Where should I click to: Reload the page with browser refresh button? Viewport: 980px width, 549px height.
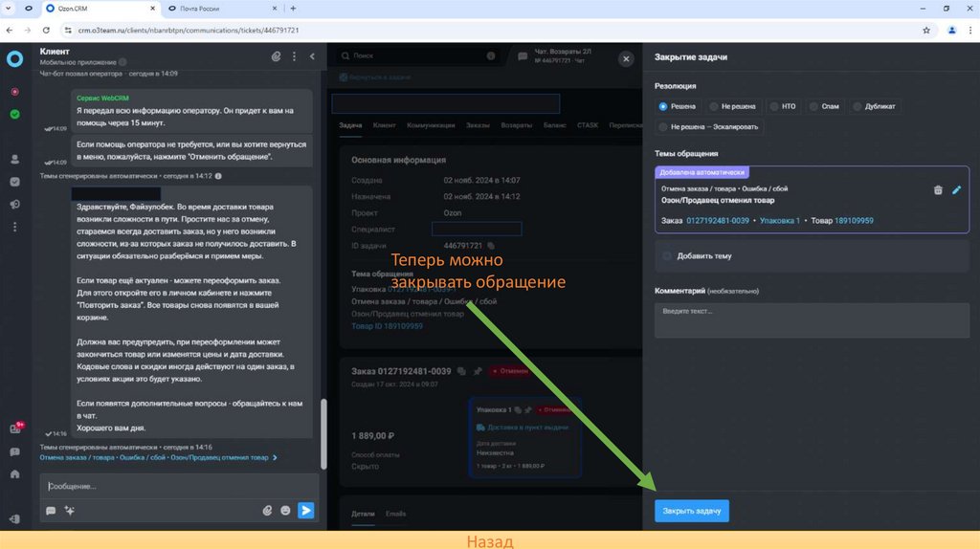point(46,30)
